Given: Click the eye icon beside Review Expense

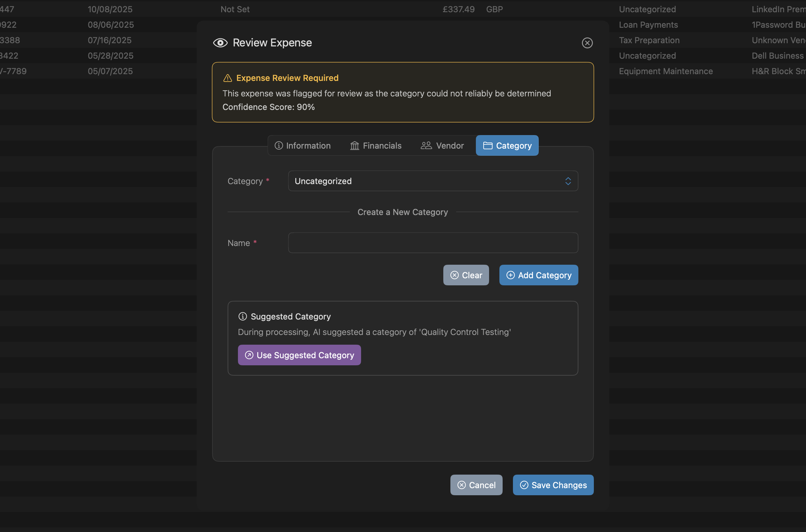Looking at the screenshot, I should [x=220, y=43].
